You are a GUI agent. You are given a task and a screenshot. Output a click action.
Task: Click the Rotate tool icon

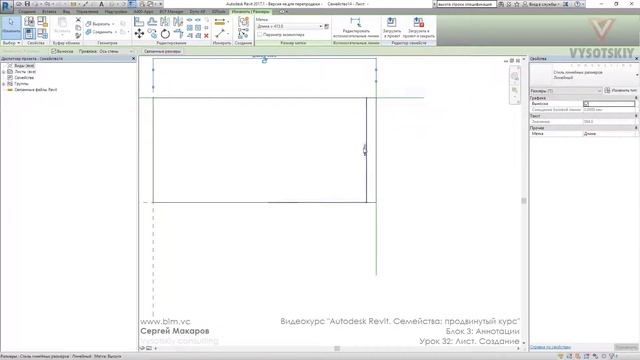pyautogui.click(x=165, y=33)
